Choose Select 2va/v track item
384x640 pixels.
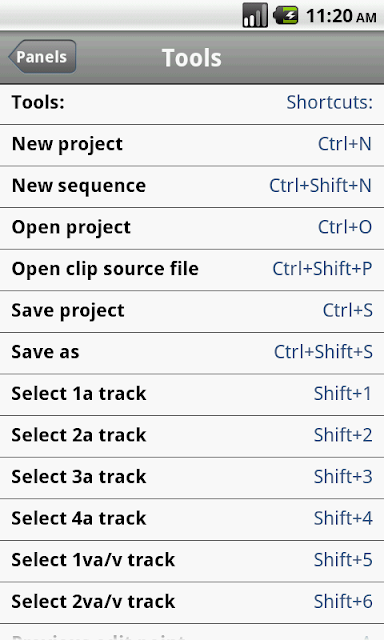192,603
